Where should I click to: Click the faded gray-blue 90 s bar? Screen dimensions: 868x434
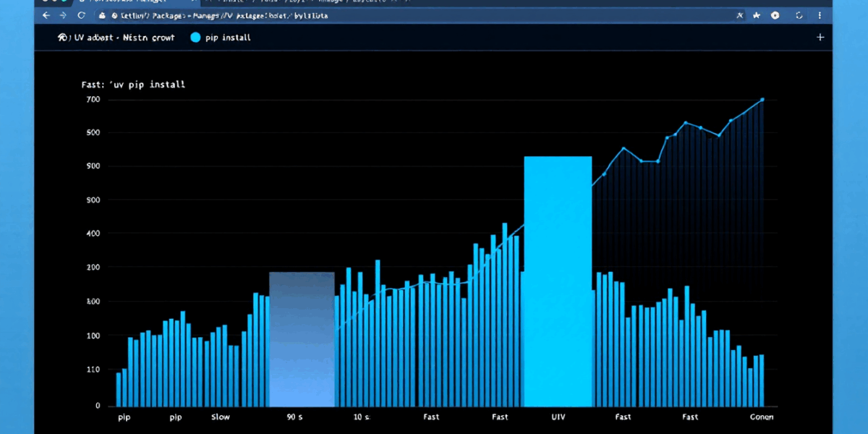tap(302, 339)
